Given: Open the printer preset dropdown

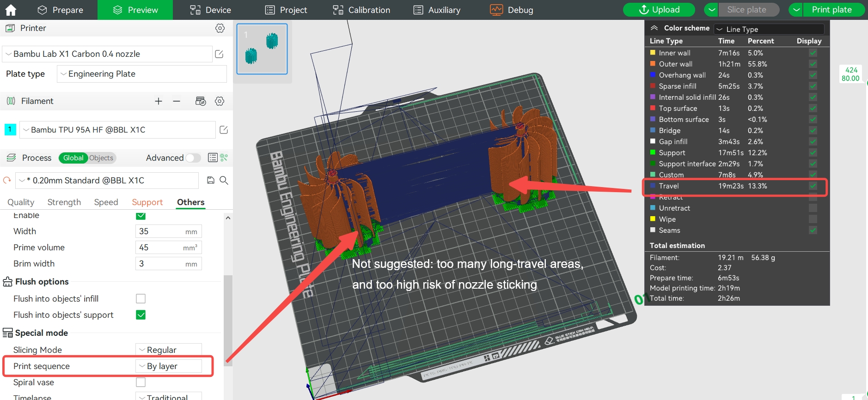Looking at the screenshot, I should point(107,54).
